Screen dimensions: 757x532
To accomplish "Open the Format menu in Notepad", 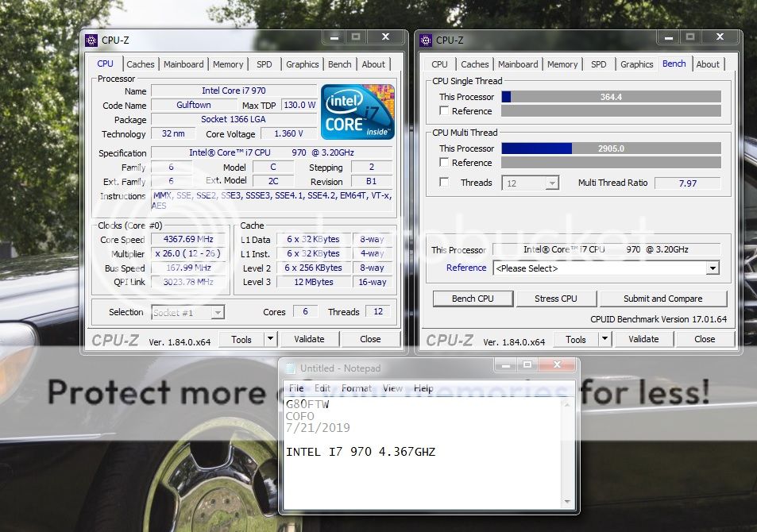I will (357, 388).
